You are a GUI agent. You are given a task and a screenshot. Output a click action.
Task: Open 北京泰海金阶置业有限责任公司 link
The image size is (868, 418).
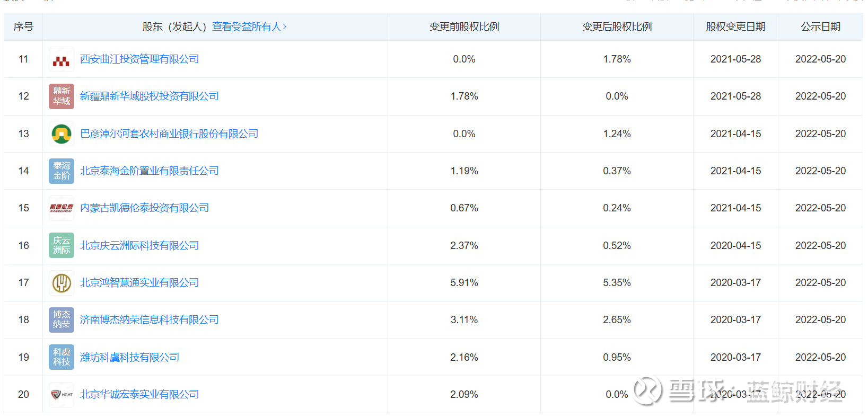pyautogui.click(x=149, y=171)
